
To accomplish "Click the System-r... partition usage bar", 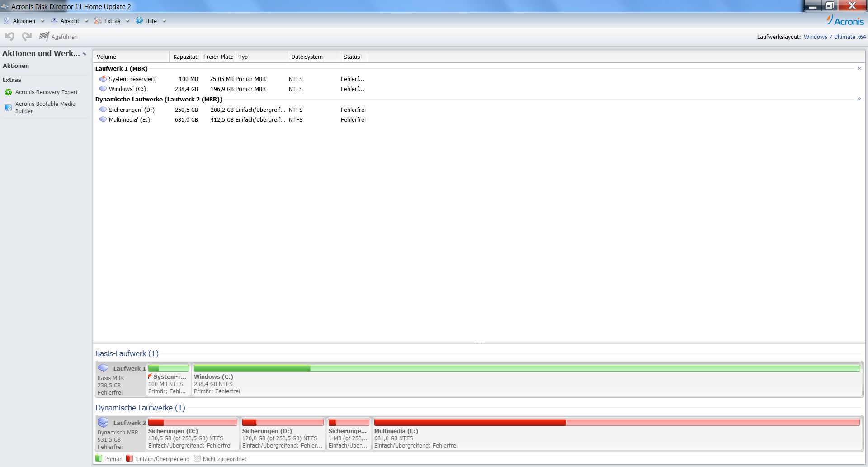I will pyautogui.click(x=168, y=368).
